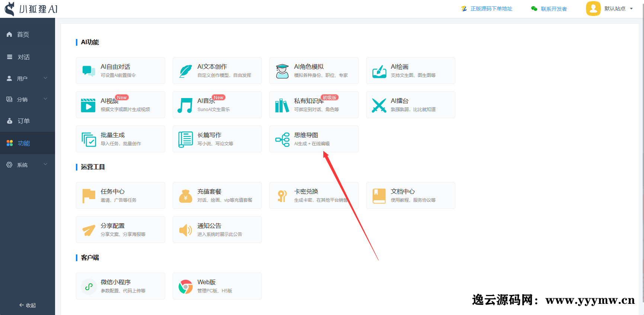
Task: Collapse the sidebar with 收起
Action: [x=28, y=305]
